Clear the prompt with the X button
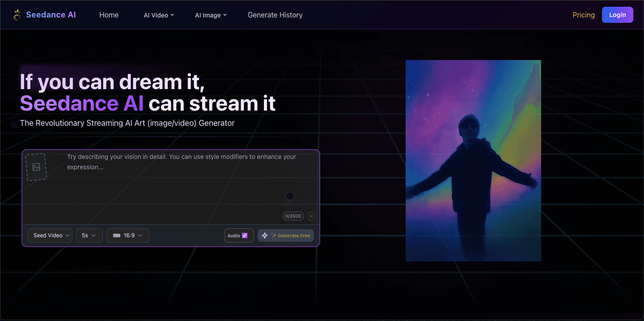 pyautogui.click(x=311, y=216)
